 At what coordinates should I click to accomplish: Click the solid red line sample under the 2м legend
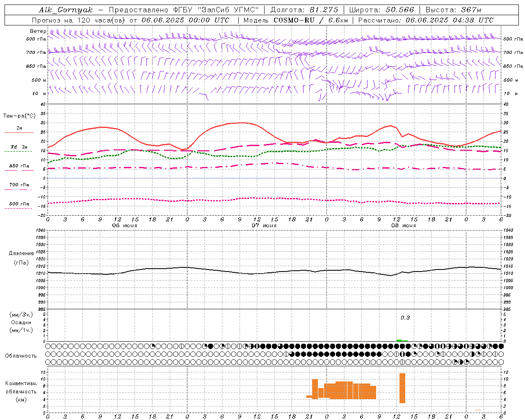click(18, 132)
